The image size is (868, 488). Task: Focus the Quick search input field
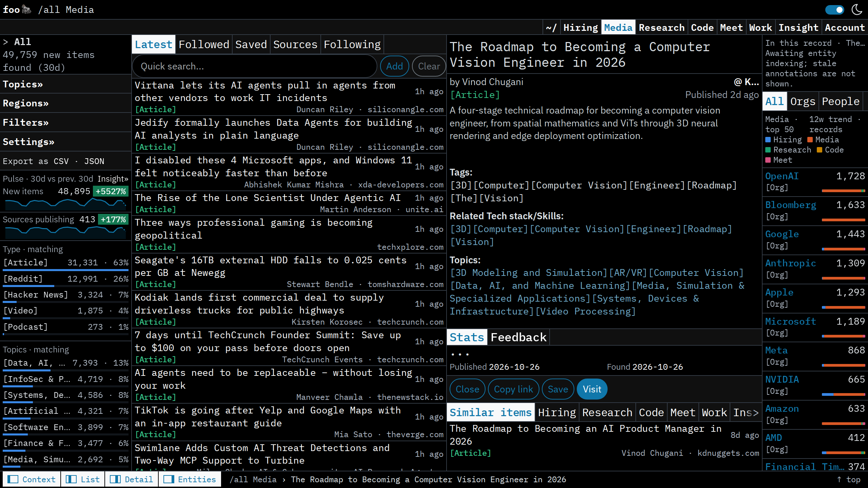pos(254,66)
